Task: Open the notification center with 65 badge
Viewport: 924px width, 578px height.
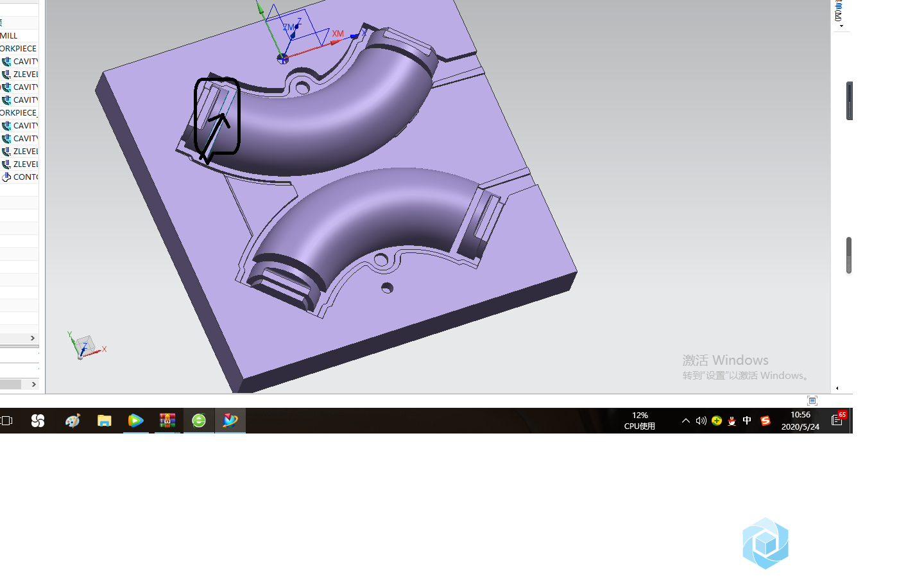Action: (x=838, y=419)
